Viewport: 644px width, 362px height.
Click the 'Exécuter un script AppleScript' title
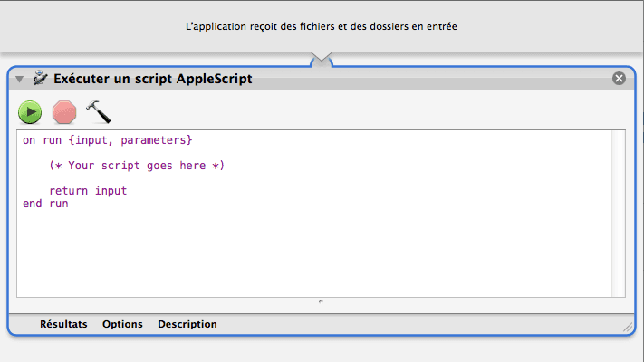coord(153,79)
